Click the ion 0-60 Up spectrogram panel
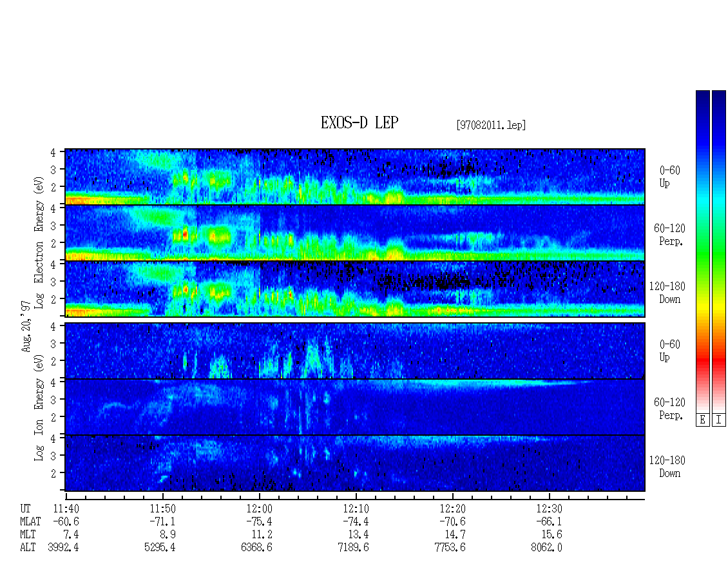This screenshot has width=728, height=564. (x=355, y=351)
